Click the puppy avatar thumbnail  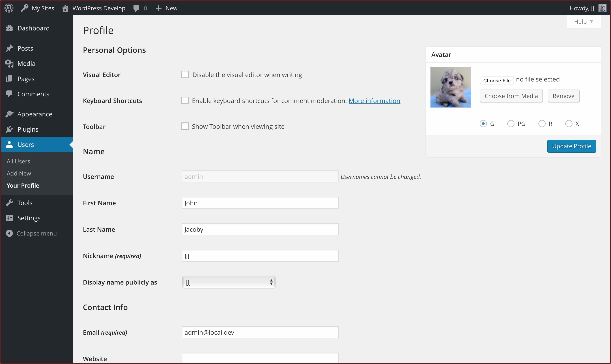(450, 87)
